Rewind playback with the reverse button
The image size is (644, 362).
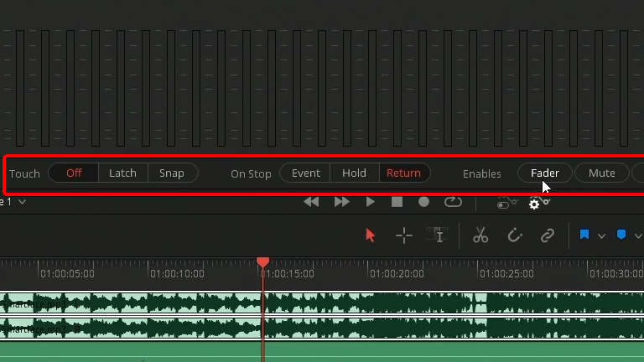point(311,202)
